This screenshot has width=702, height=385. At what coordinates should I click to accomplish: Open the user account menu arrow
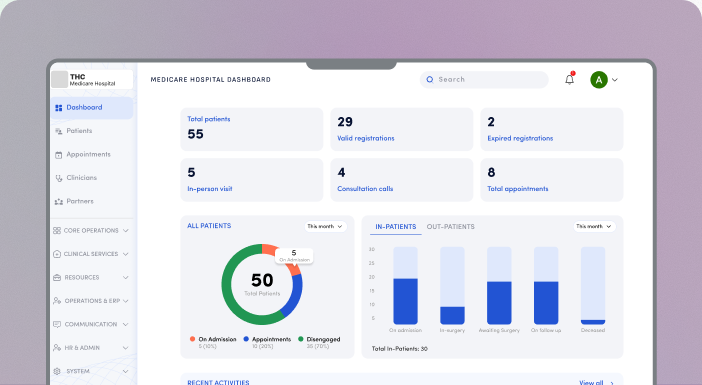click(615, 80)
